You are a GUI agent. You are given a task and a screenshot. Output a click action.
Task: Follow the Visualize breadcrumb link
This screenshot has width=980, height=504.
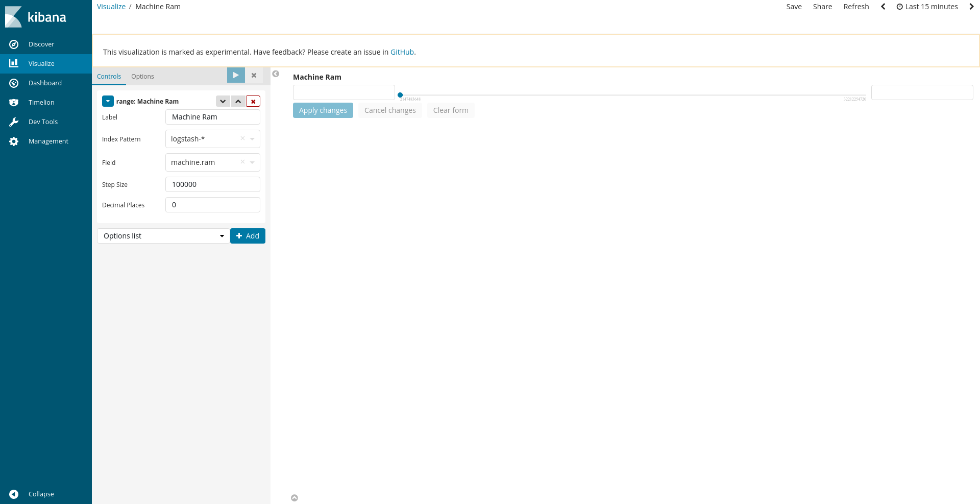[x=111, y=7]
